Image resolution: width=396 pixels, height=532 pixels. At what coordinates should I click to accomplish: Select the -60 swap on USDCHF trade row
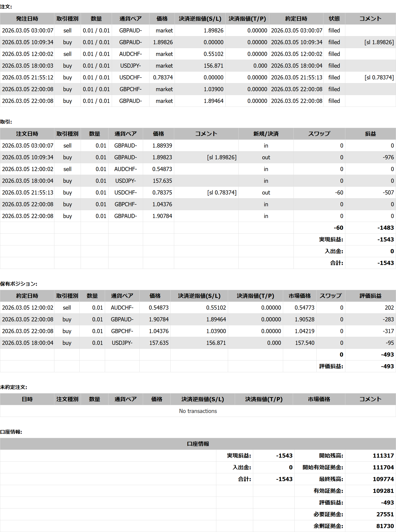pyautogui.click(x=339, y=193)
